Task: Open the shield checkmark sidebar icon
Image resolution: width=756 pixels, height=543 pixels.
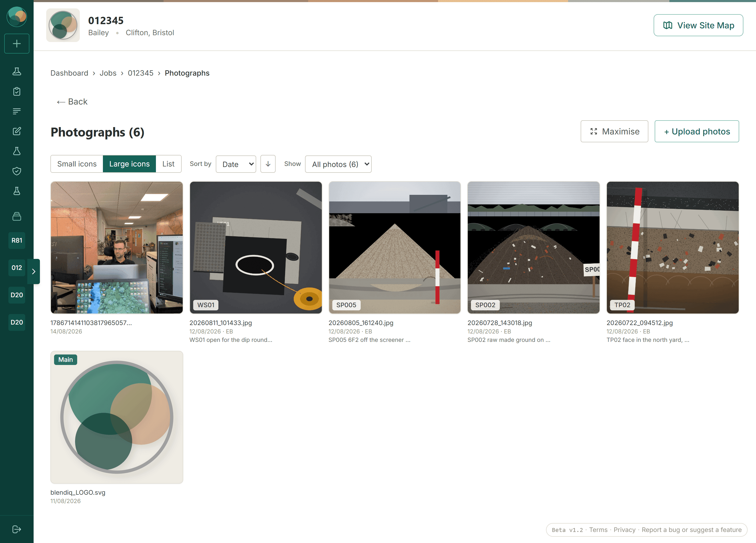Action: pyautogui.click(x=17, y=171)
